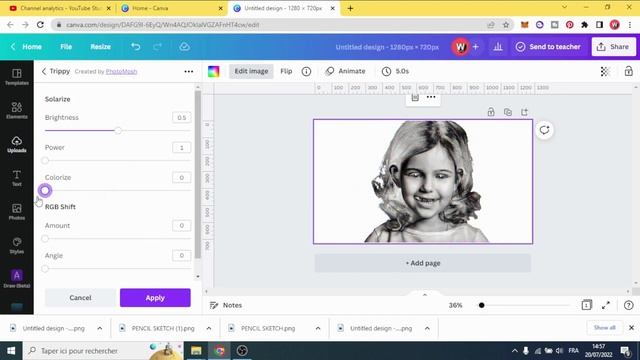The width and height of the screenshot is (640, 360).
Task: Open a new browser tab
Action: [x=350, y=8]
